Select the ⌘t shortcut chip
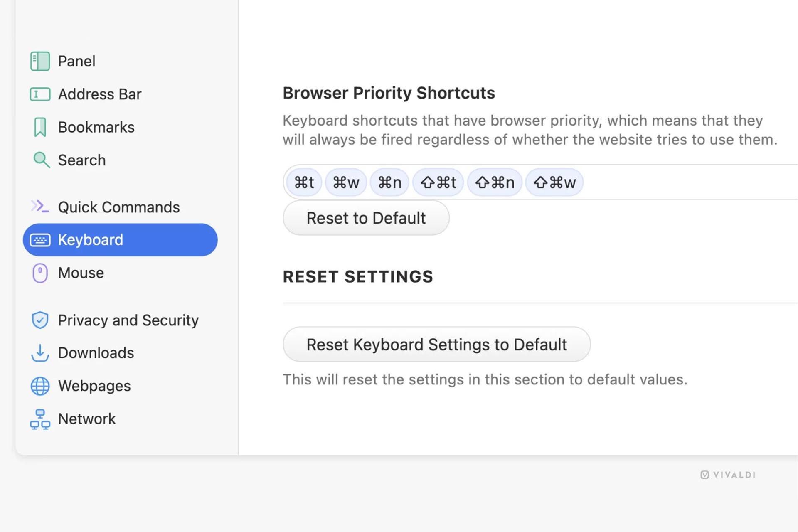Viewport: 798px width, 532px height. click(304, 182)
